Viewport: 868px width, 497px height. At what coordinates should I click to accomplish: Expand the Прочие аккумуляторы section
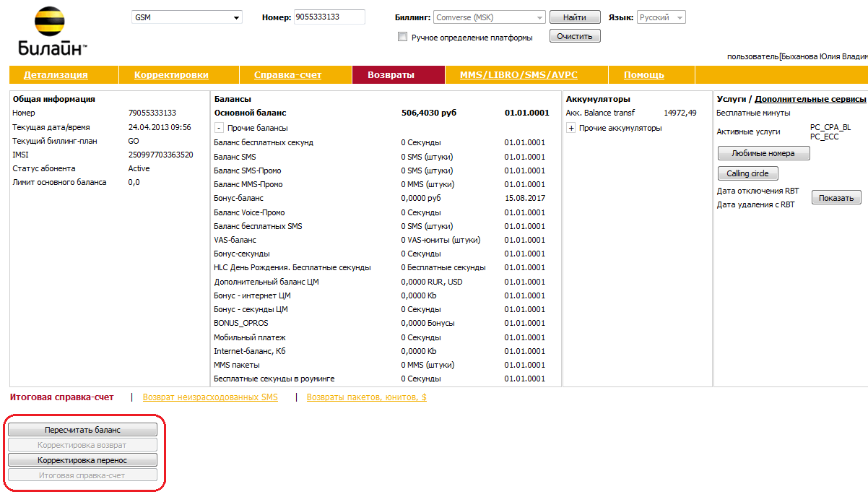571,128
